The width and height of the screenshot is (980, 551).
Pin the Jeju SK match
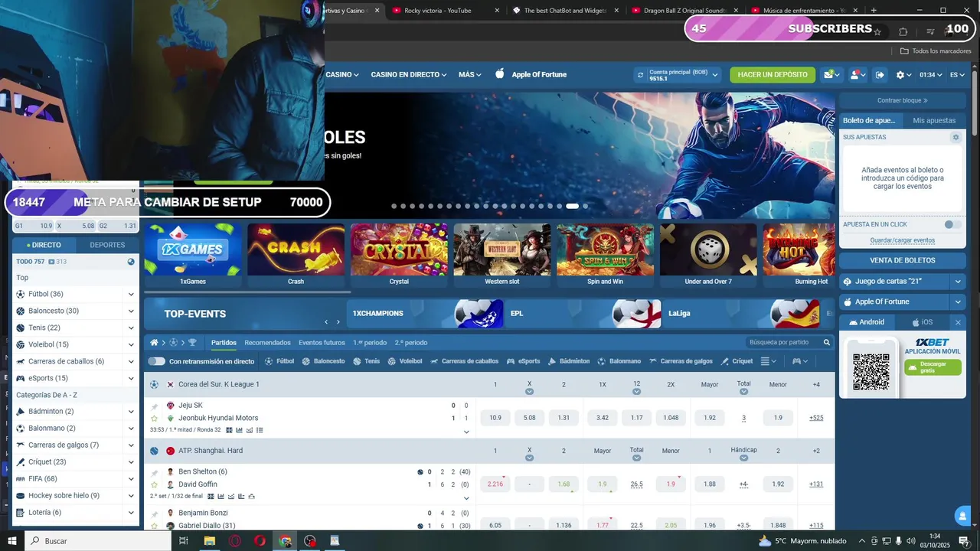[154, 406]
